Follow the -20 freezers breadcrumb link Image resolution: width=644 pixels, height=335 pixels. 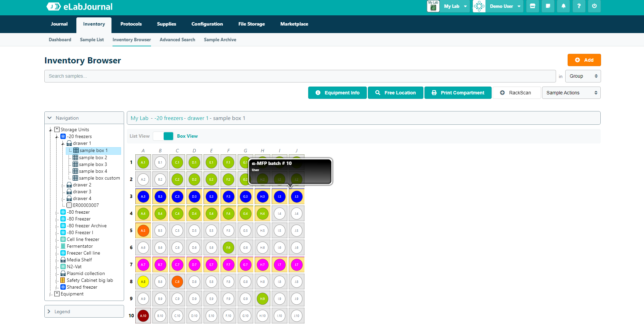pos(169,118)
